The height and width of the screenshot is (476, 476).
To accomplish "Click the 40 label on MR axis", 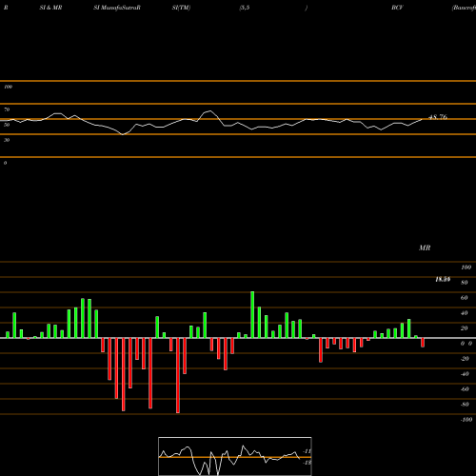I will point(465,313).
